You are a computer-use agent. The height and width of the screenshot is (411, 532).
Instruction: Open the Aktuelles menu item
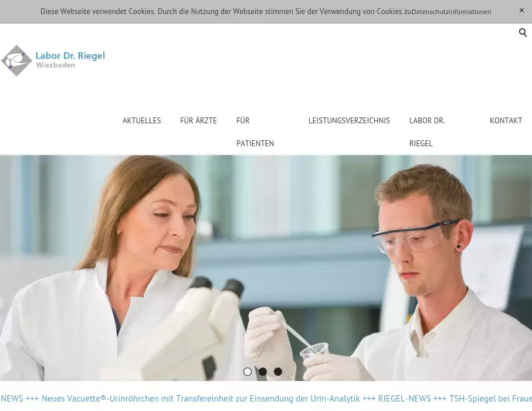[141, 120]
